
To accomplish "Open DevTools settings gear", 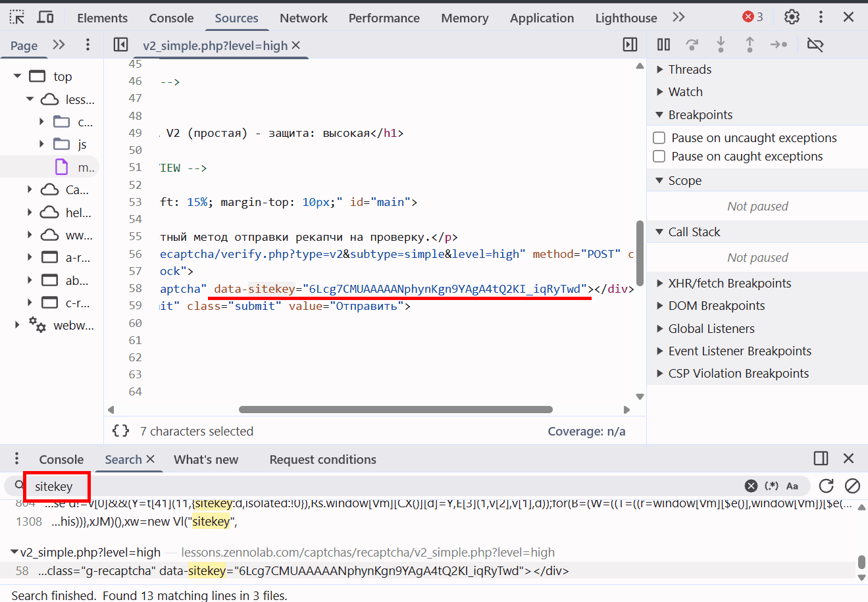I will click(x=792, y=17).
